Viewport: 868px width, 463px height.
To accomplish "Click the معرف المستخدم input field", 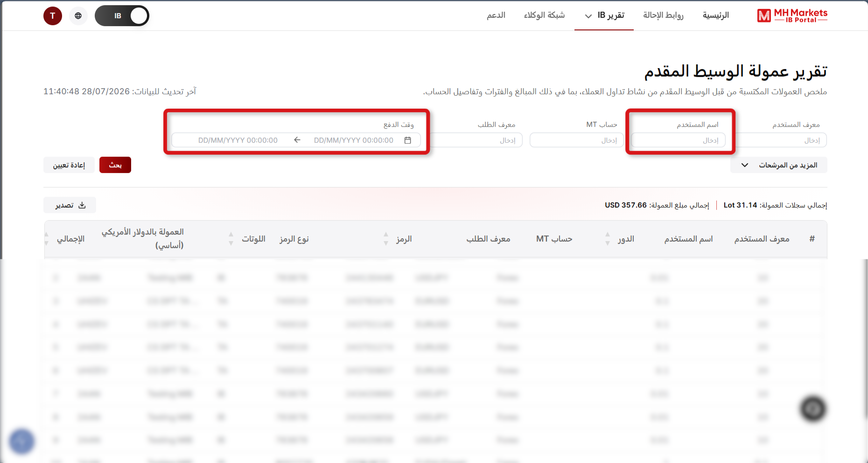I will point(781,140).
